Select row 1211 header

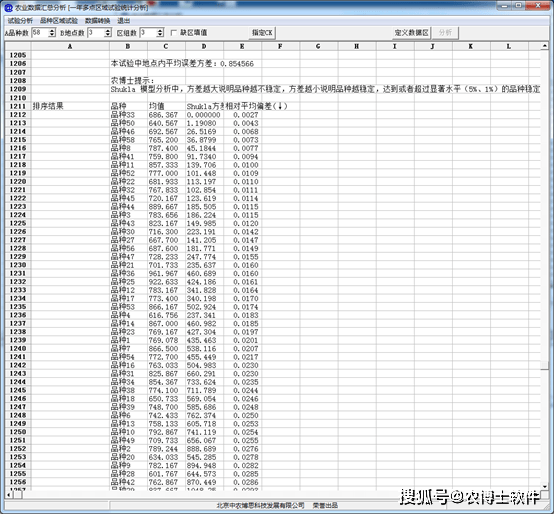pyautogui.click(x=18, y=106)
